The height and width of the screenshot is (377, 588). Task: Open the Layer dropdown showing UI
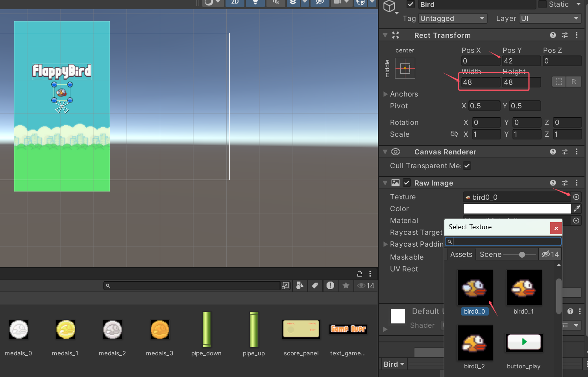tap(550, 19)
